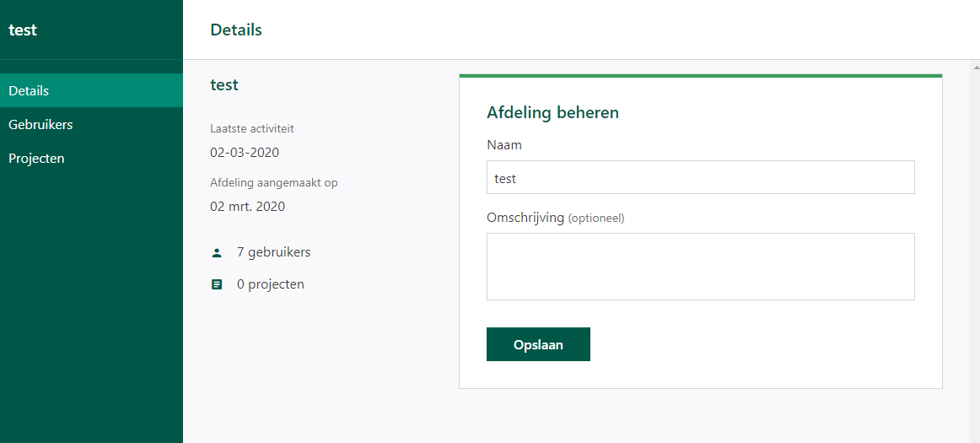Click into the Omschrijving text area
980x443 pixels.
(701, 267)
